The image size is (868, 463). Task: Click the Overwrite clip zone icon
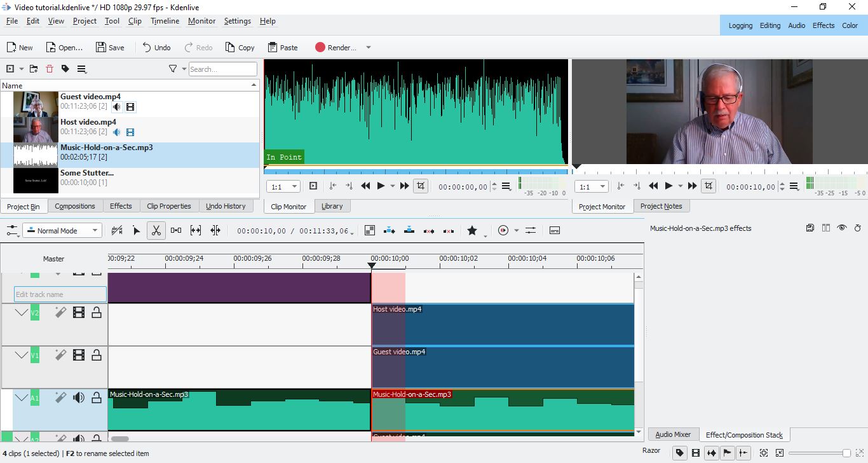409,230
